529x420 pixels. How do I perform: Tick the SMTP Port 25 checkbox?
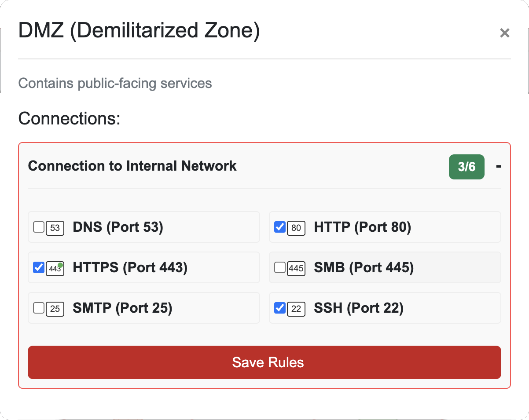(x=39, y=308)
